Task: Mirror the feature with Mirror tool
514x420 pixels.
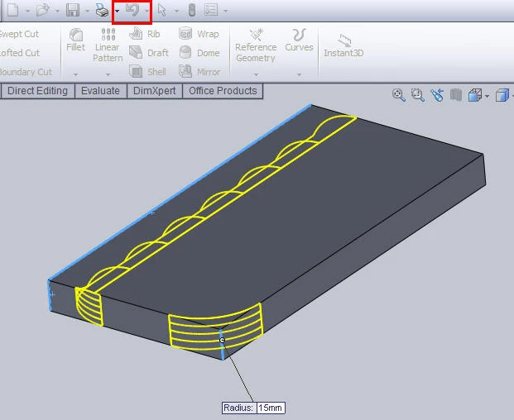Action: click(x=199, y=71)
